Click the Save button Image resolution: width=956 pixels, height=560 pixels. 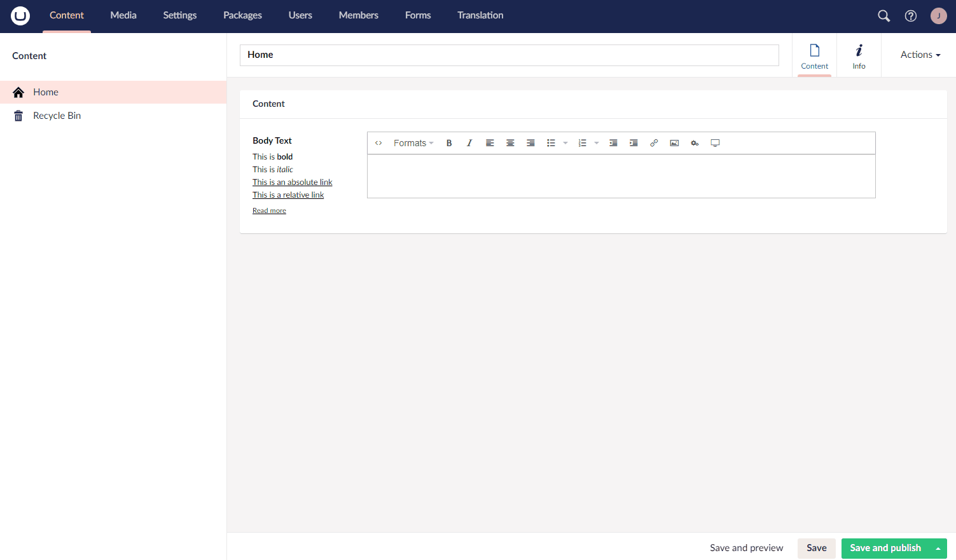coord(816,548)
